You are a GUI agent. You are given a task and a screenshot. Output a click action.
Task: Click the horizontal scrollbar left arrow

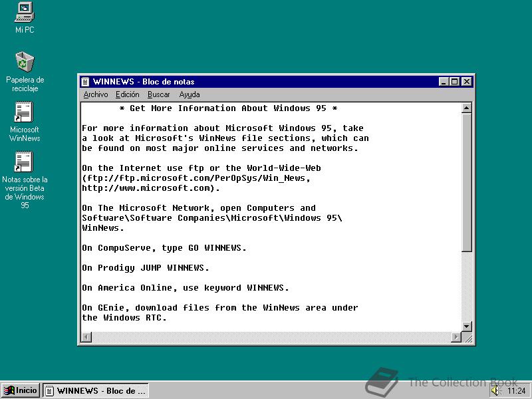(86, 337)
